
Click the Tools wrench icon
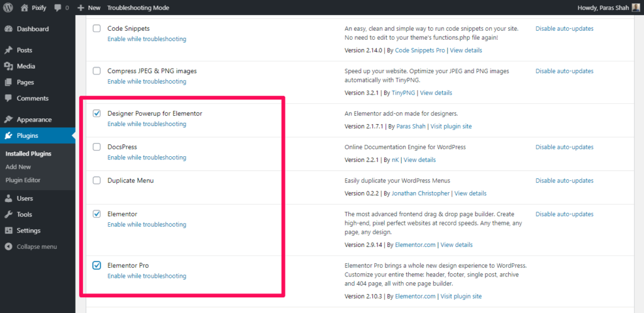click(8, 214)
